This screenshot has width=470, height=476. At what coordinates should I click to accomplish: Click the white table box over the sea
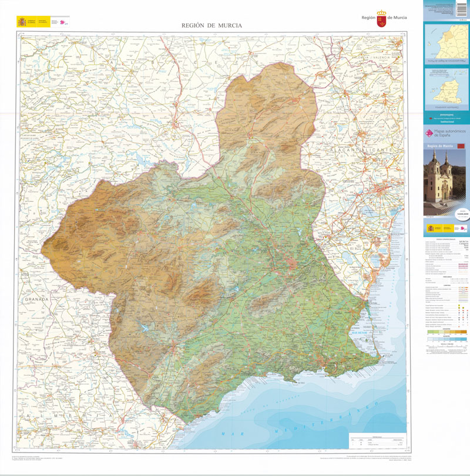click(378, 440)
